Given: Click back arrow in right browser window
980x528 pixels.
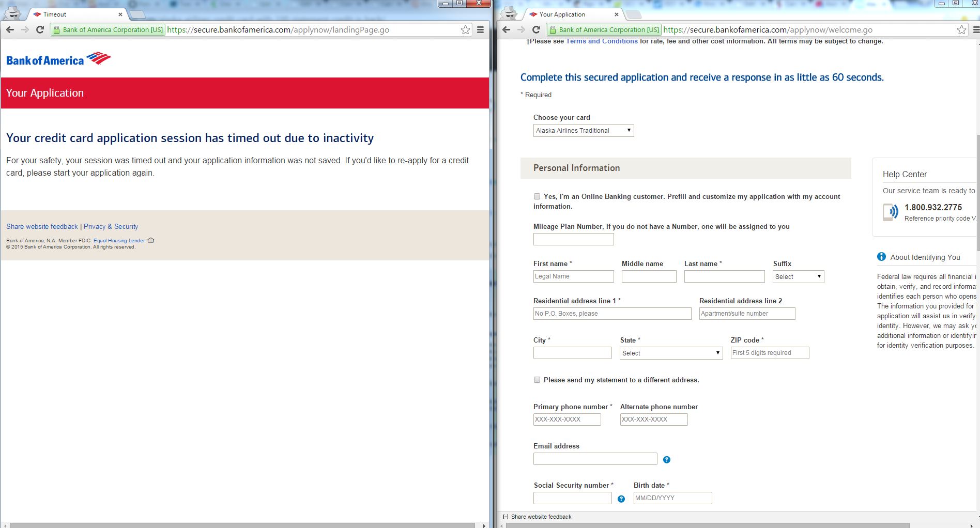Looking at the screenshot, I should (506, 30).
